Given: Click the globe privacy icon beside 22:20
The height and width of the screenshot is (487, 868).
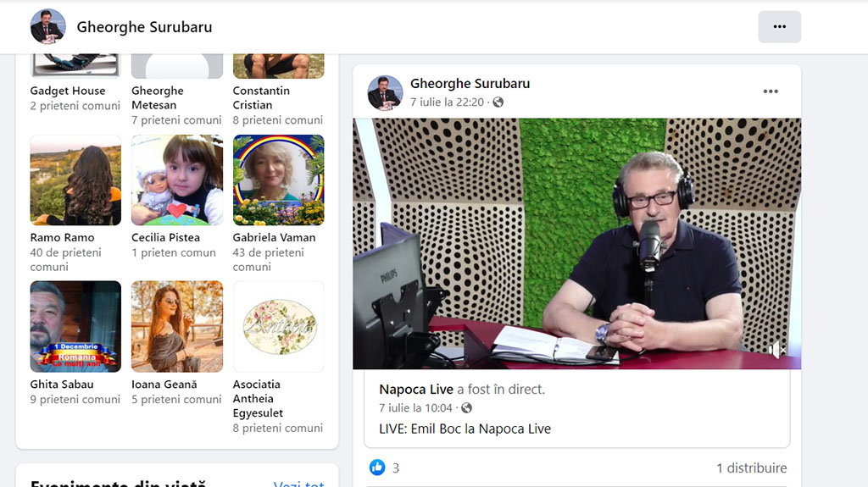Looking at the screenshot, I should pyautogui.click(x=498, y=102).
